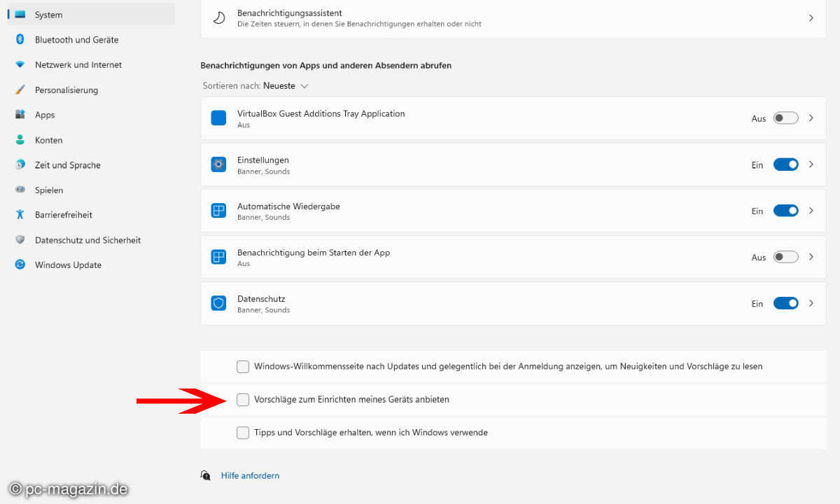Viewport: 840px width, 504px height.
Task: Click the Zeit und Sprache label
Action: pyautogui.click(x=68, y=165)
